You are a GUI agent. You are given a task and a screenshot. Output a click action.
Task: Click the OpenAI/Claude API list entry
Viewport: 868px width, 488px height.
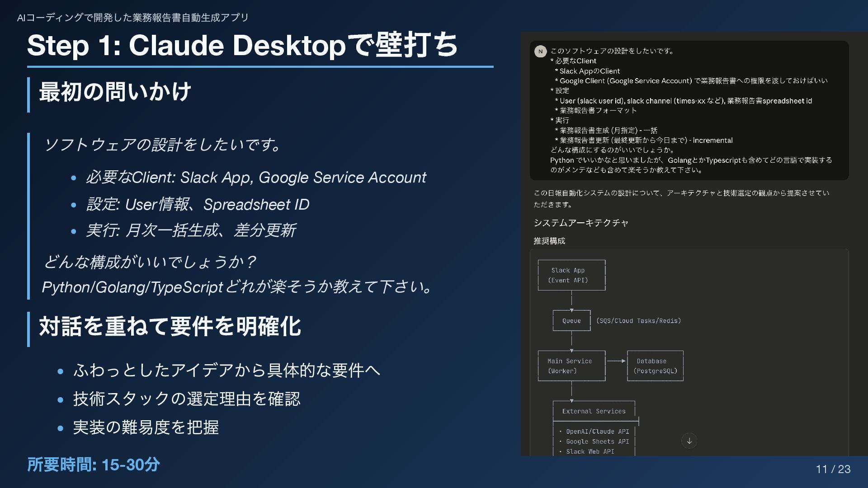[597, 432]
